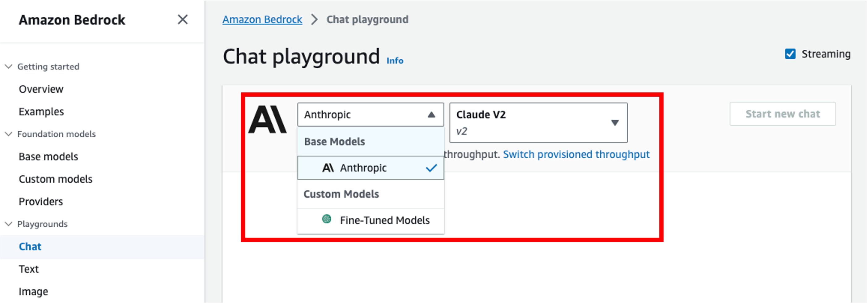Go to Base models
The width and height of the screenshot is (868, 303).
point(49,156)
